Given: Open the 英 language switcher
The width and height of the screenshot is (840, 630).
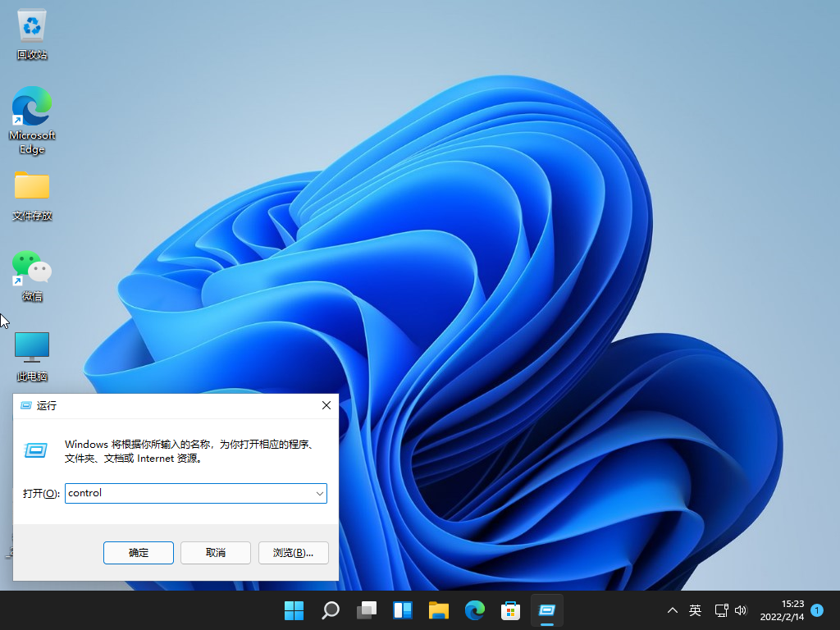Looking at the screenshot, I should (695, 610).
